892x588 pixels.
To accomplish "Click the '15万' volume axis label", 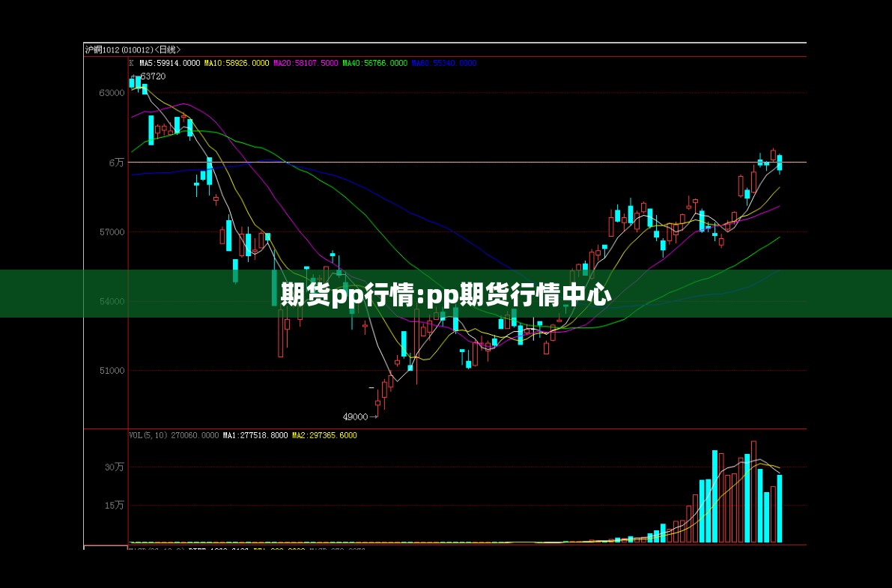I will tap(114, 505).
